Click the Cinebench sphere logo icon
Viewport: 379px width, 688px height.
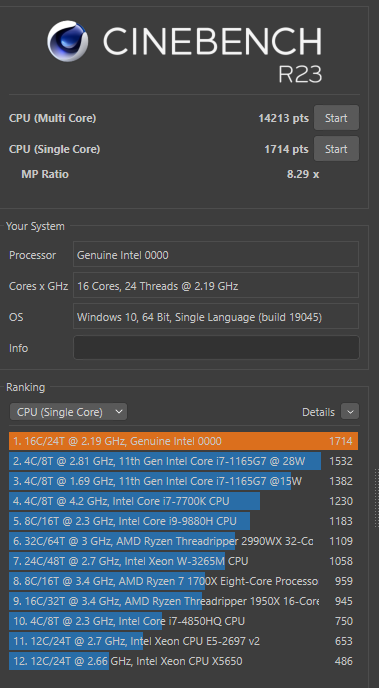(x=68, y=41)
